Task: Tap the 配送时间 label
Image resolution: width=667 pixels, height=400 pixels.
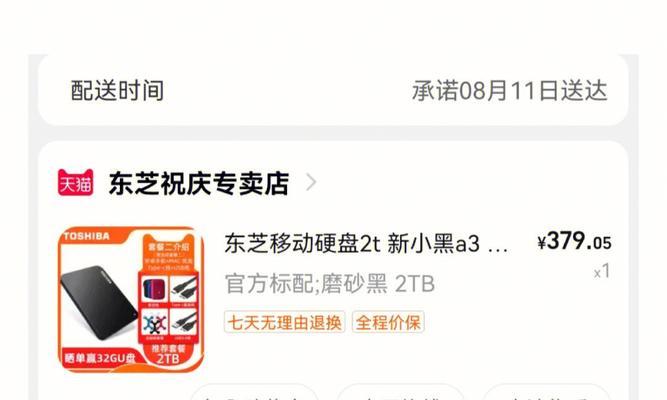Action: (117, 91)
